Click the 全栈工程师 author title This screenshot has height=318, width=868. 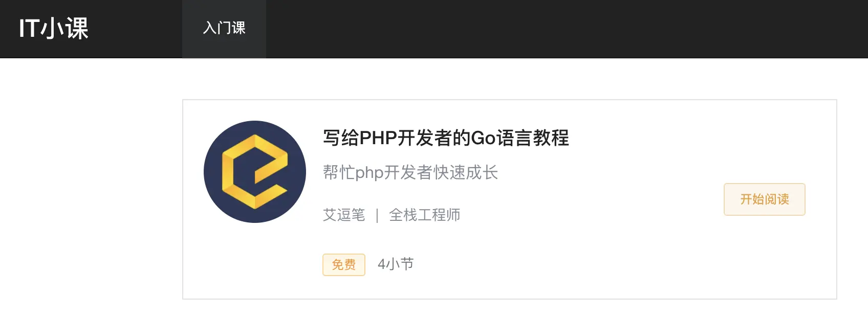pyautogui.click(x=425, y=215)
